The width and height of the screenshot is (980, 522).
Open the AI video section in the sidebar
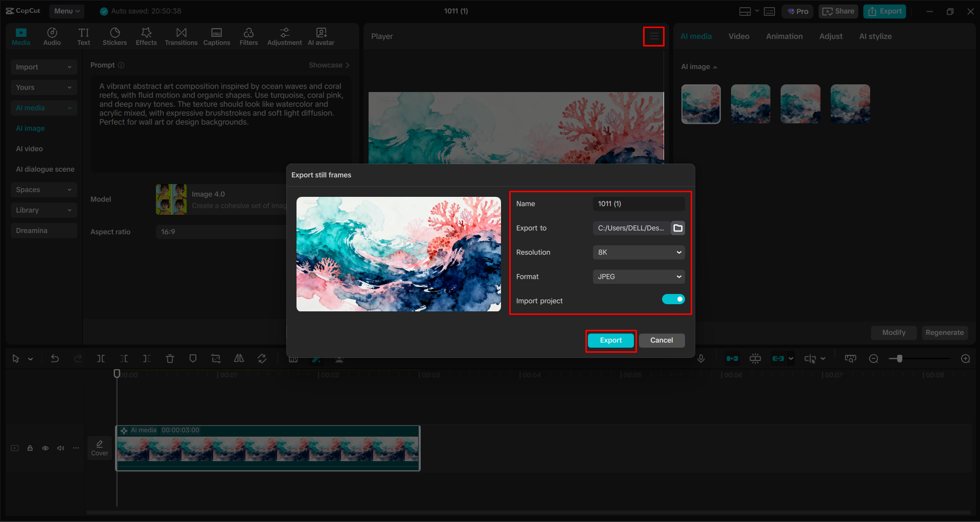click(x=30, y=148)
